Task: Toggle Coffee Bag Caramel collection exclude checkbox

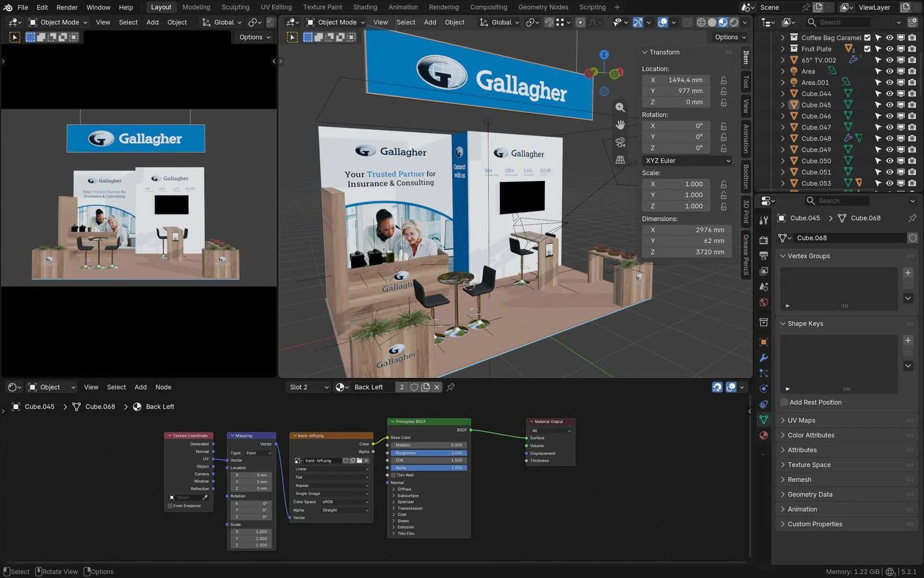Action: [867, 38]
